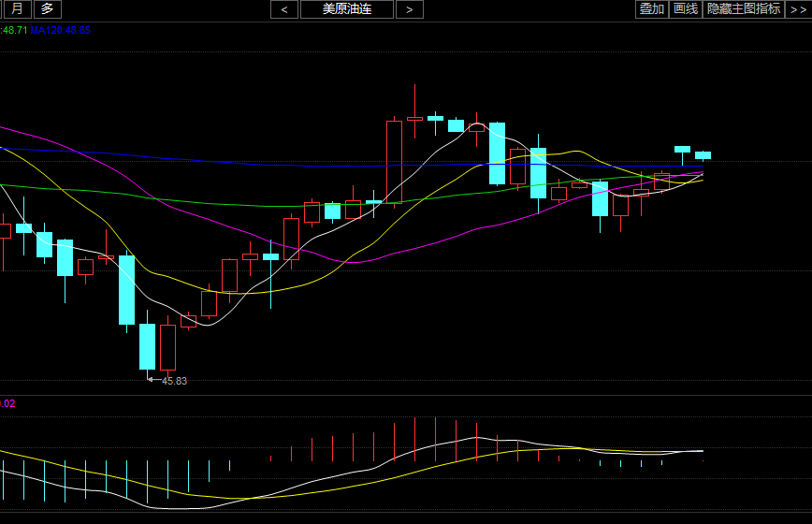Select the rightmost cyan candlestick
The width and height of the screenshot is (812, 524).
point(703,155)
